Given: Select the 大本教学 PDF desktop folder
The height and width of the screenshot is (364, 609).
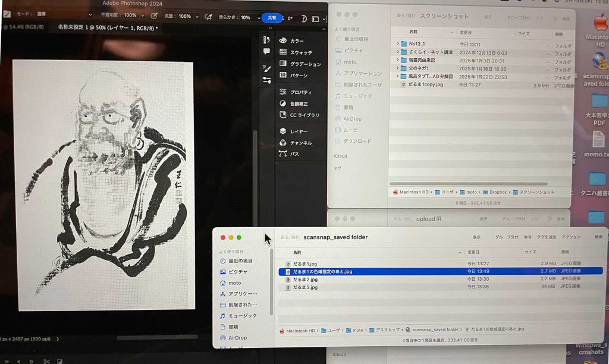Looking at the screenshot, I should 599,101.
